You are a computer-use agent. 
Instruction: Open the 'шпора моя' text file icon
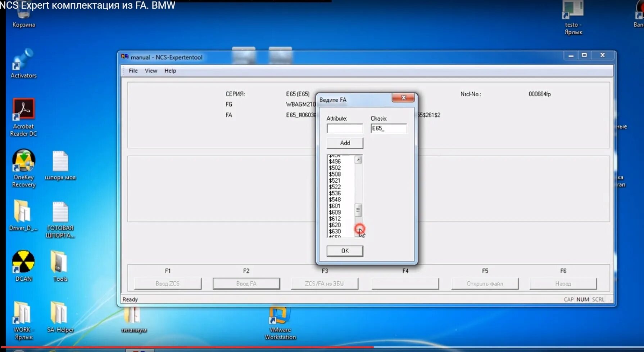60,166
